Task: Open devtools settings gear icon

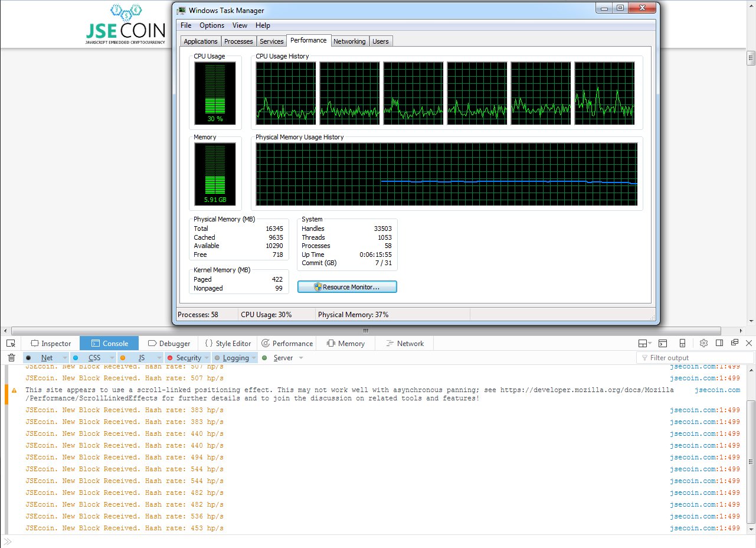Action: [x=703, y=343]
